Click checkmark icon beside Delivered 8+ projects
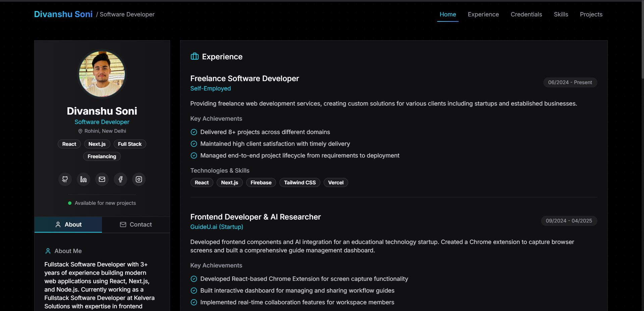The height and width of the screenshot is (311, 644). [x=194, y=132]
